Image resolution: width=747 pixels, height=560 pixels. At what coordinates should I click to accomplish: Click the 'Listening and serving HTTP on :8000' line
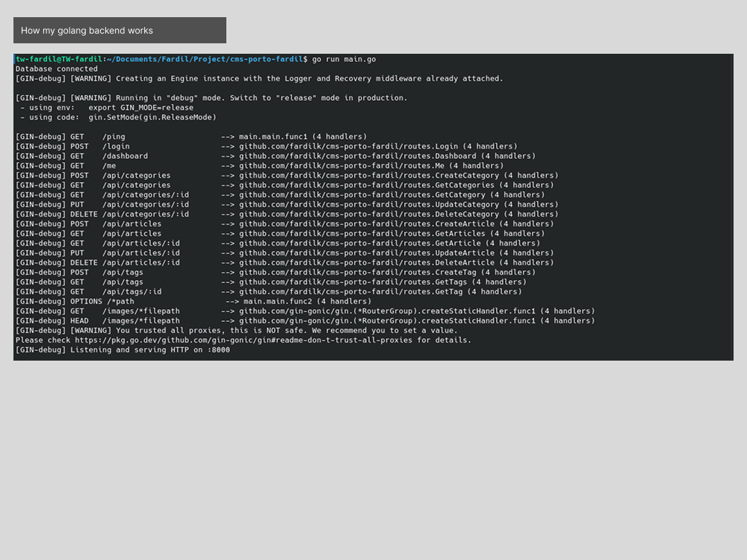pyautogui.click(x=123, y=350)
